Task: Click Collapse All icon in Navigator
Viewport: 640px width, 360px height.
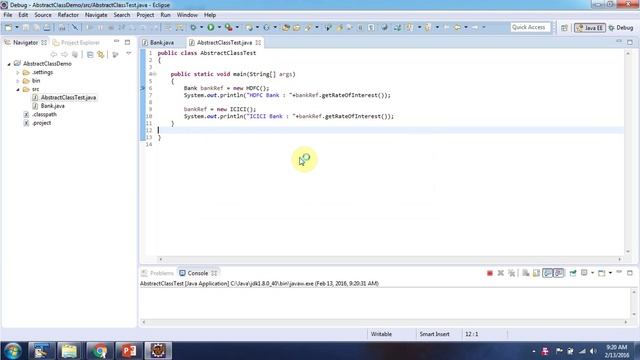Action: [90, 54]
